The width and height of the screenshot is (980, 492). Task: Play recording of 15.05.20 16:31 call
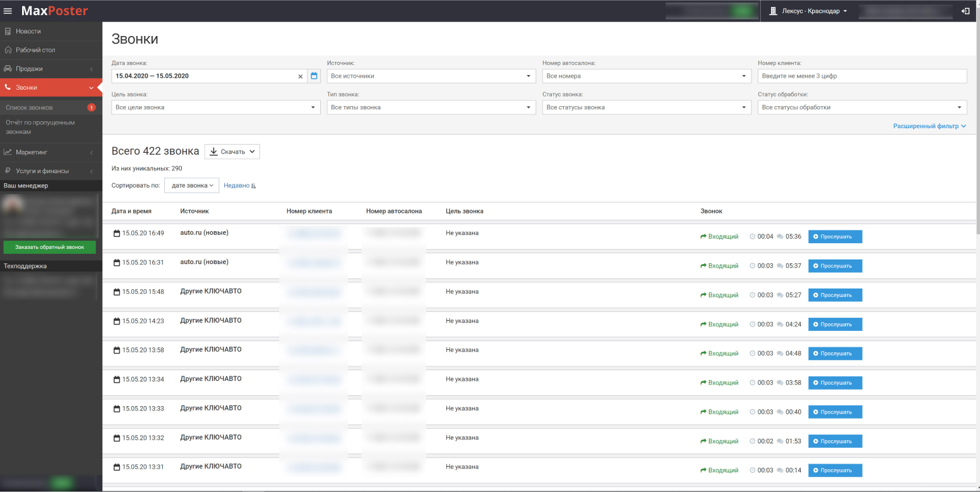pyautogui.click(x=835, y=266)
